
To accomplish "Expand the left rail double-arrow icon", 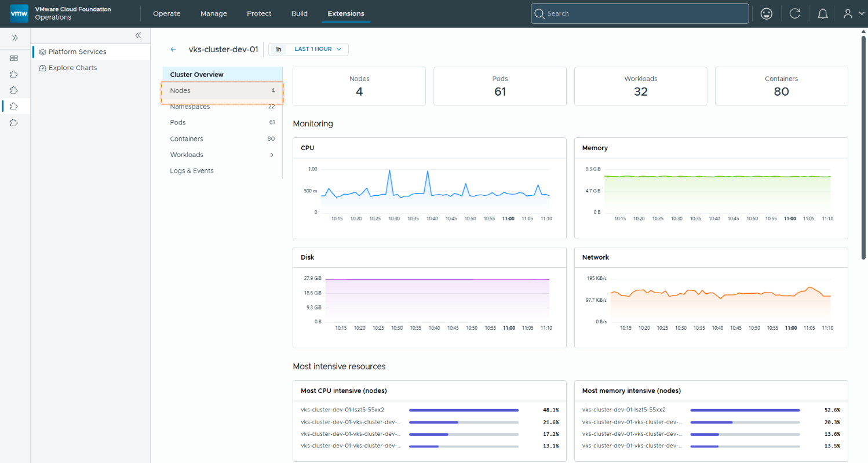I will (15, 38).
